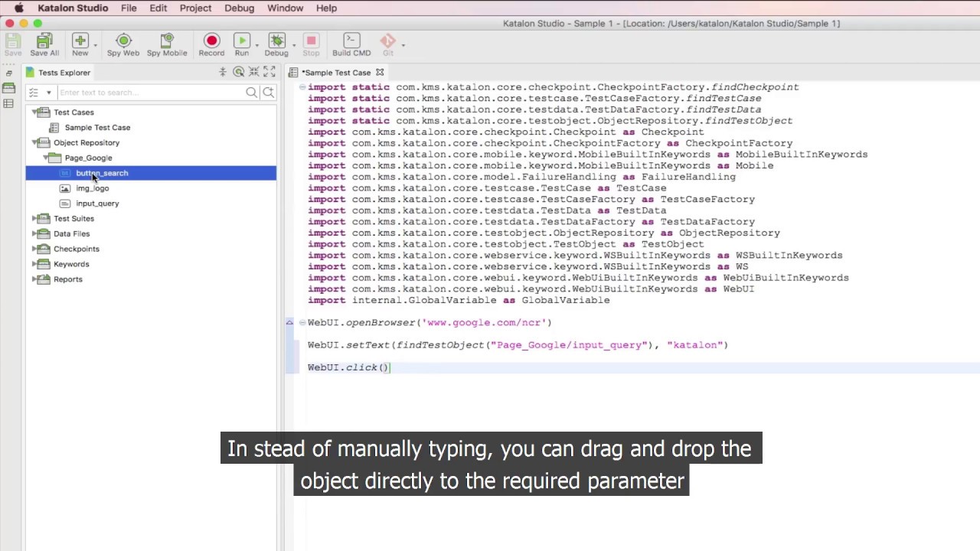The height and width of the screenshot is (551, 980).
Task: Click the table view icon in left sidebar
Action: coord(8,104)
